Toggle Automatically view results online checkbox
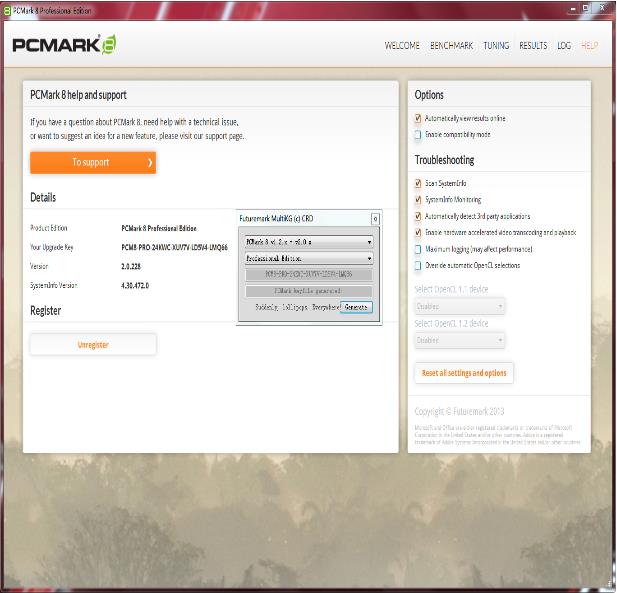This screenshot has width=617, height=593. 418,118
